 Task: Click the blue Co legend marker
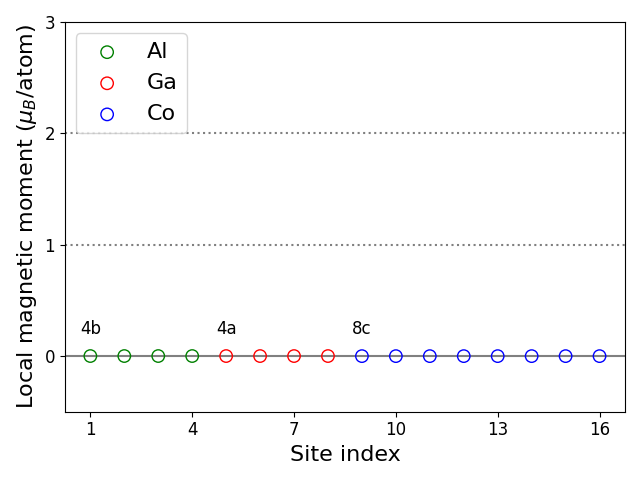pyautogui.click(x=107, y=114)
